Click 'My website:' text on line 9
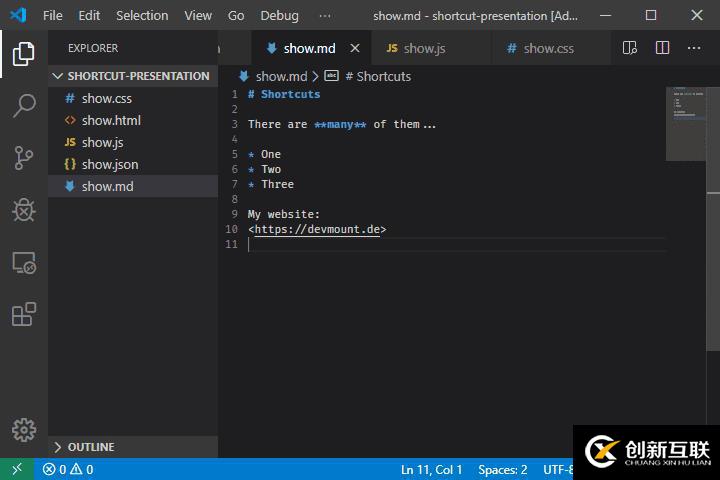 point(284,214)
